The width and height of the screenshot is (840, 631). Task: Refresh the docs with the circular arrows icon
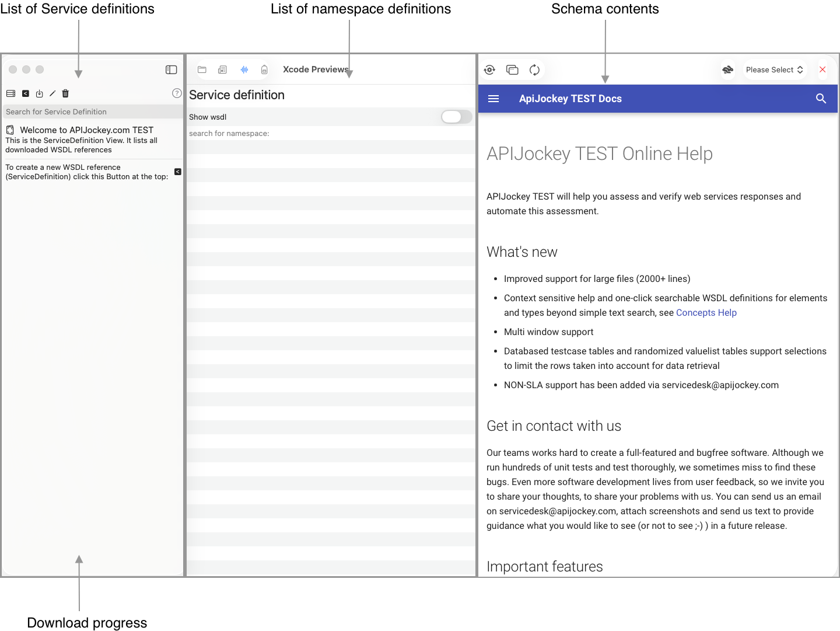tap(535, 69)
